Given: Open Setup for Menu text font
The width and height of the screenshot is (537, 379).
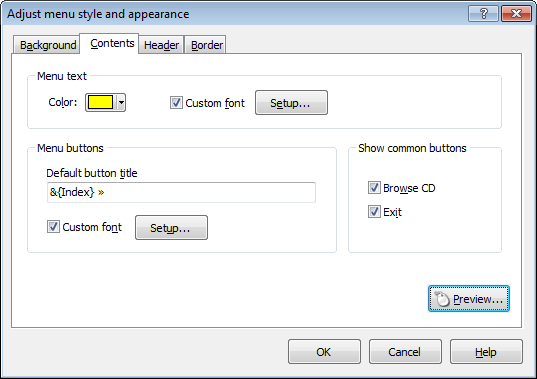Looking at the screenshot, I should [x=291, y=103].
